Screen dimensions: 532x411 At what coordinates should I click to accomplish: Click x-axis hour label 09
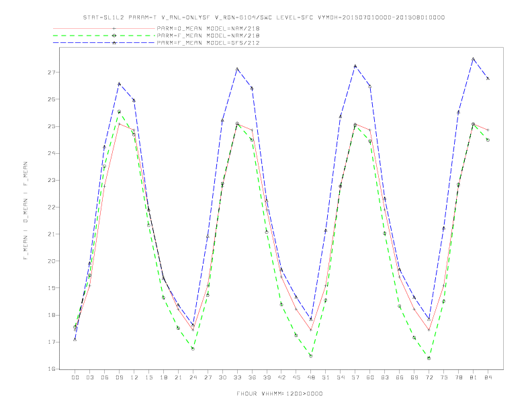click(119, 377)
